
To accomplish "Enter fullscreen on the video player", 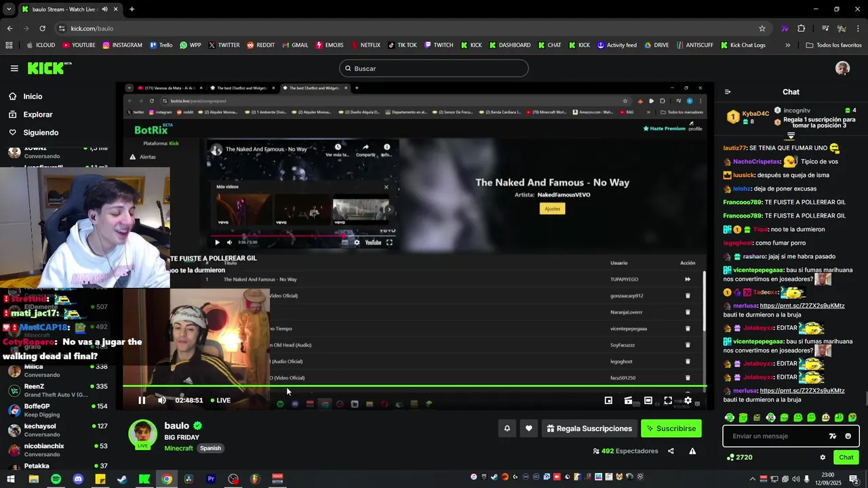I will point(668,401).
